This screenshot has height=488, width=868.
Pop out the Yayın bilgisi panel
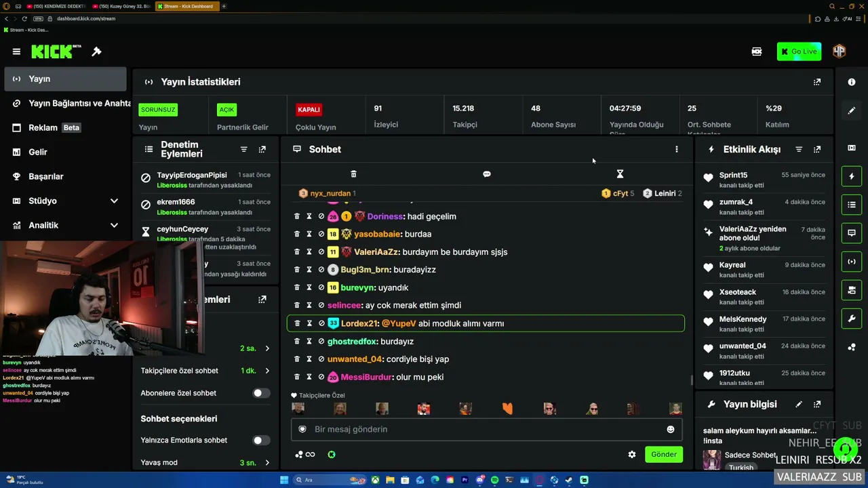(817, 404)
